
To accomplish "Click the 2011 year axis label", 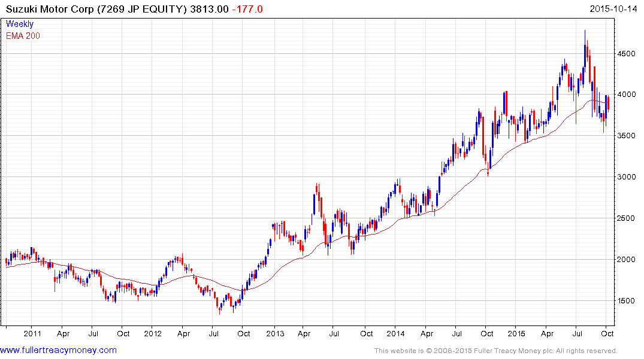I will pos(32,333).
